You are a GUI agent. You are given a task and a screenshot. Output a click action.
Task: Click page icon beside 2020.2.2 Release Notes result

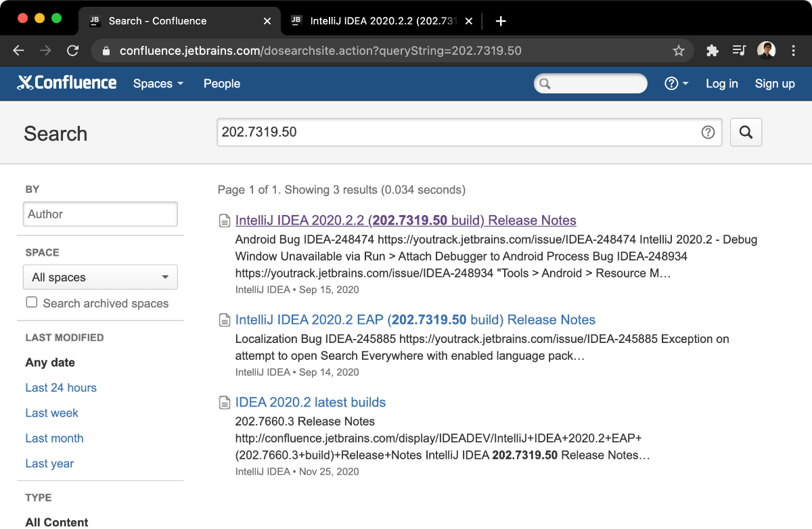[225, 221]
